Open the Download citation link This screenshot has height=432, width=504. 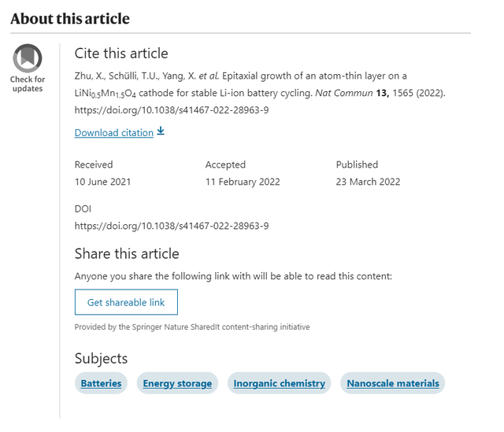click(114, 133)
